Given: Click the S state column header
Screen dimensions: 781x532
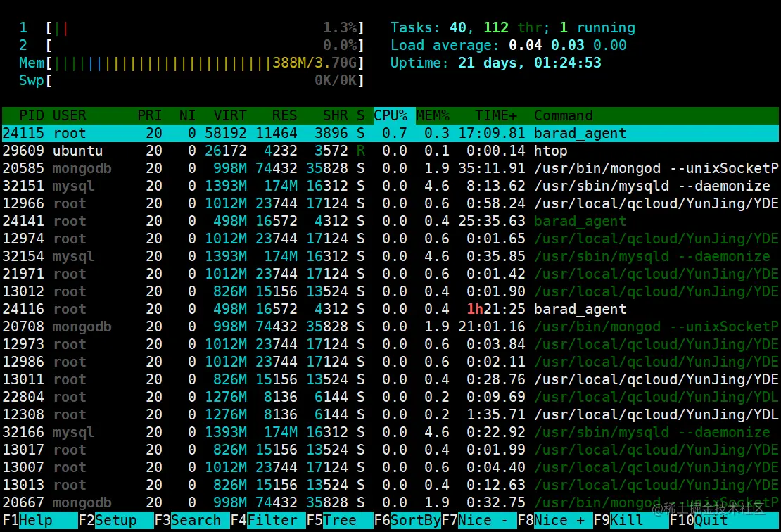Looking at the screenshot, I should 361,115.
